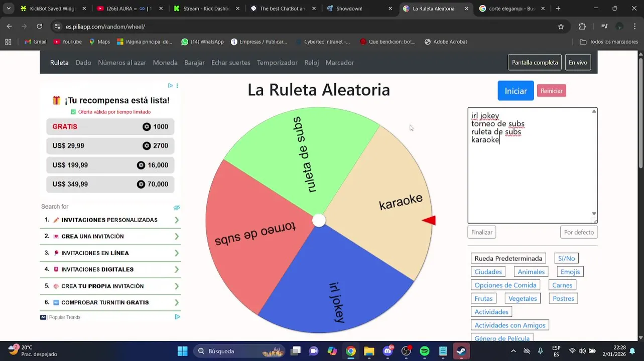Image resolution: width=644 pixels, height=361 pixels.
Task: Open the Chrome apps grid icon
Action: coord(8,42)
